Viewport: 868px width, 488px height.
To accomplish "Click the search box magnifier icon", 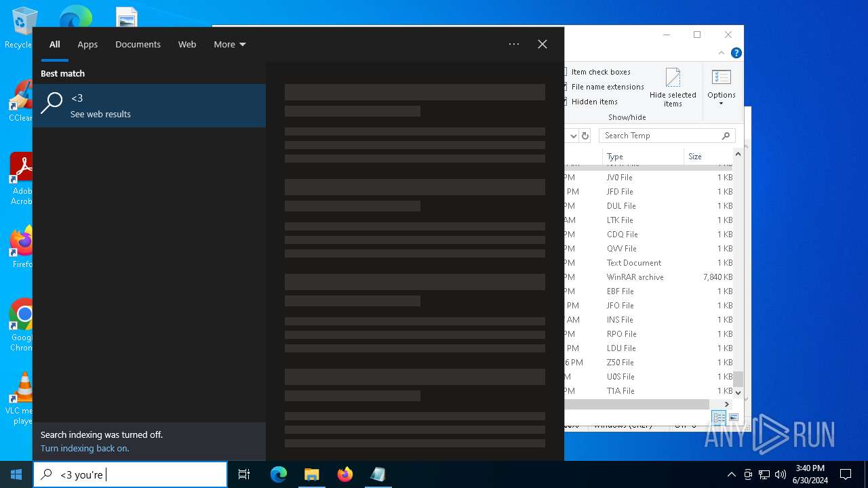I will [47, 474].
